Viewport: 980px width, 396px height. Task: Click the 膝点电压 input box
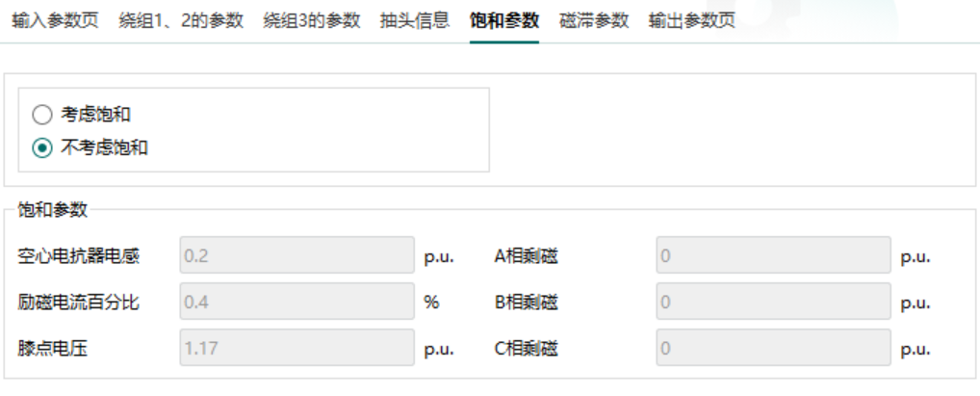point(297,348)
